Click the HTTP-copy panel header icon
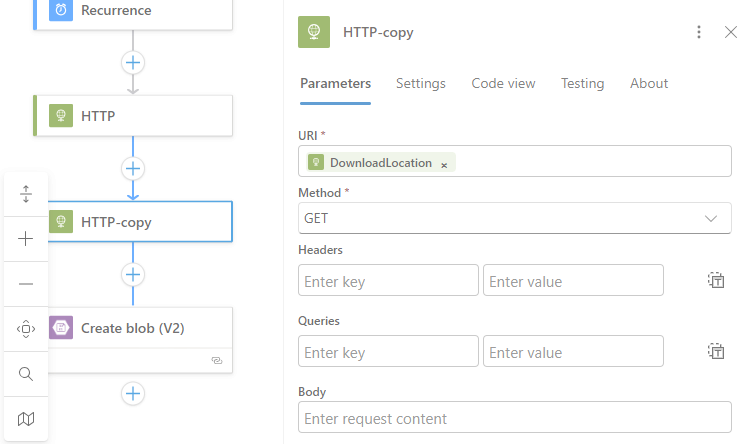 click(x=314, y=32)
